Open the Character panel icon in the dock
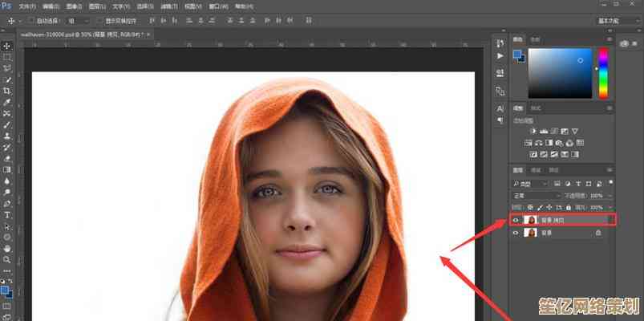Screen dimensions: 644x321 tap(500, 108)
